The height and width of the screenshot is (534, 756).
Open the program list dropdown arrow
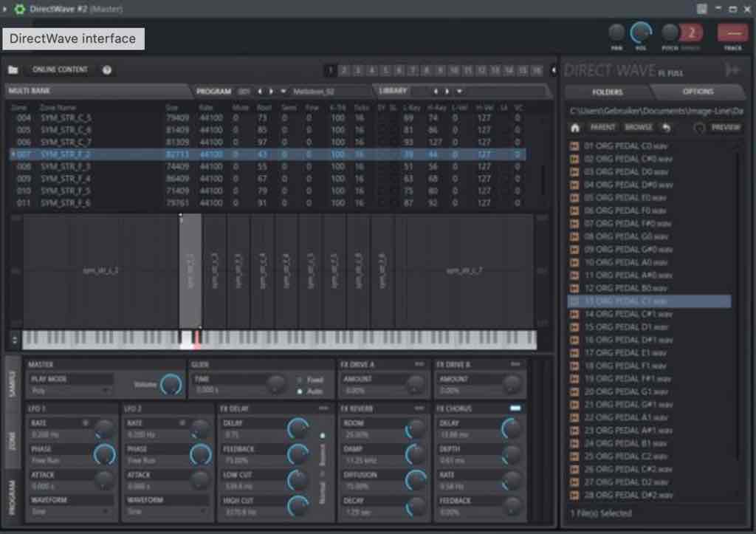tap(283, 91)
